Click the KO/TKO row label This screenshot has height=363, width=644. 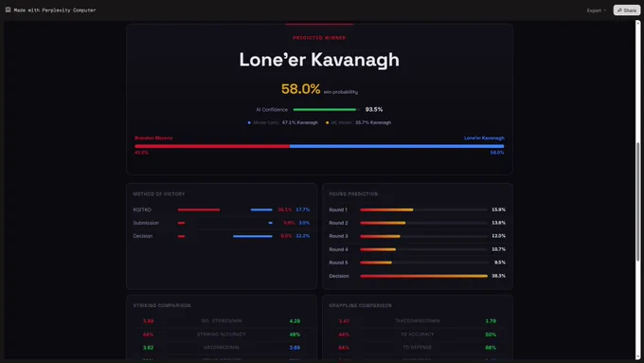click(142, 209)
